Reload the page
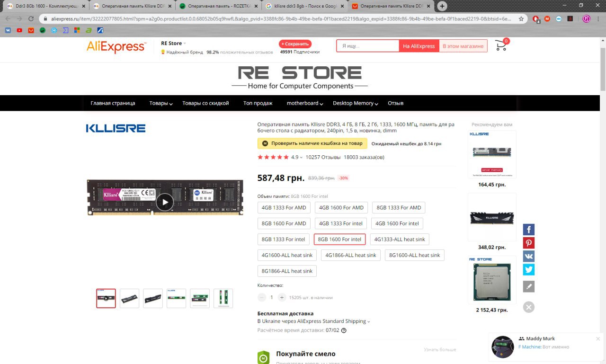The height and width of the screenshot is (364, 606). (31, 18)
